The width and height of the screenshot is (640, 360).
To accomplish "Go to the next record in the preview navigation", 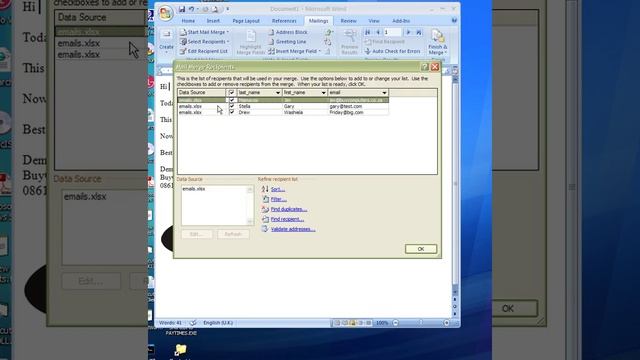I will click(408, 32).
